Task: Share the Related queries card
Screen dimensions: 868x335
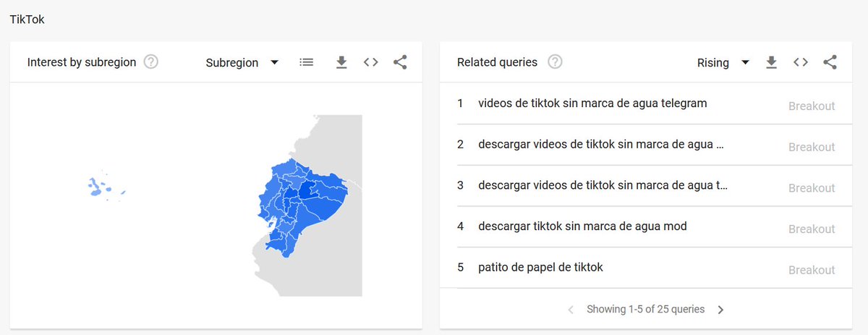Action: pyautogui.click(x=830, y=62)
